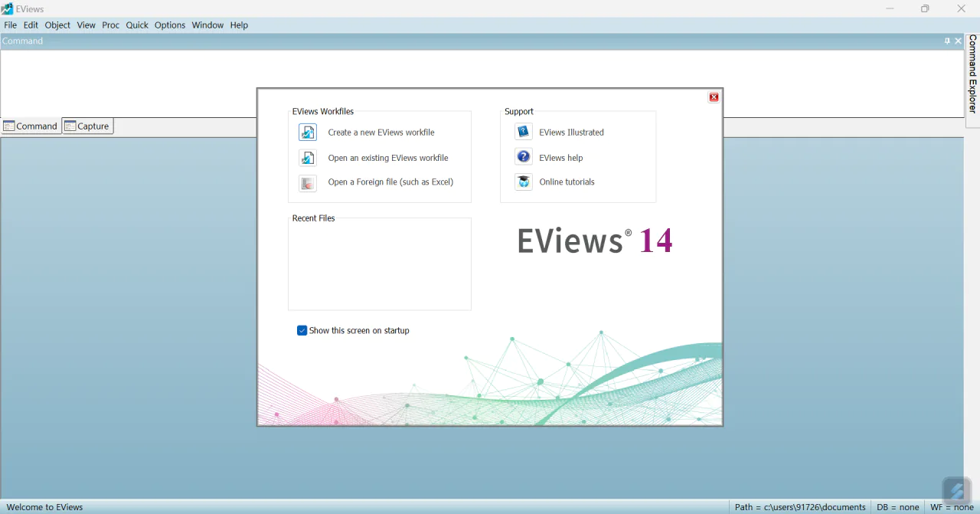
Task: Open EViews Illustrated link
Action: point(571,133)
